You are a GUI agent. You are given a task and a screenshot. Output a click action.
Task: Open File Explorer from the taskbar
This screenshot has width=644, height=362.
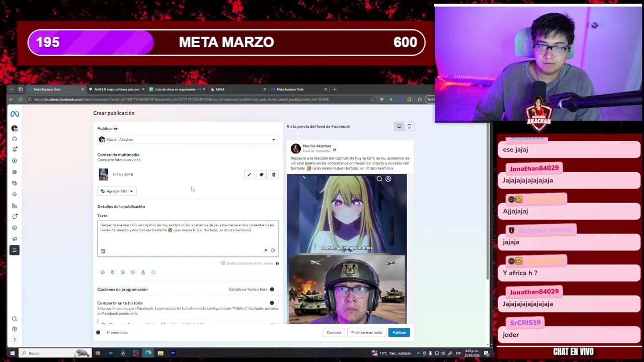click(160, 353)
